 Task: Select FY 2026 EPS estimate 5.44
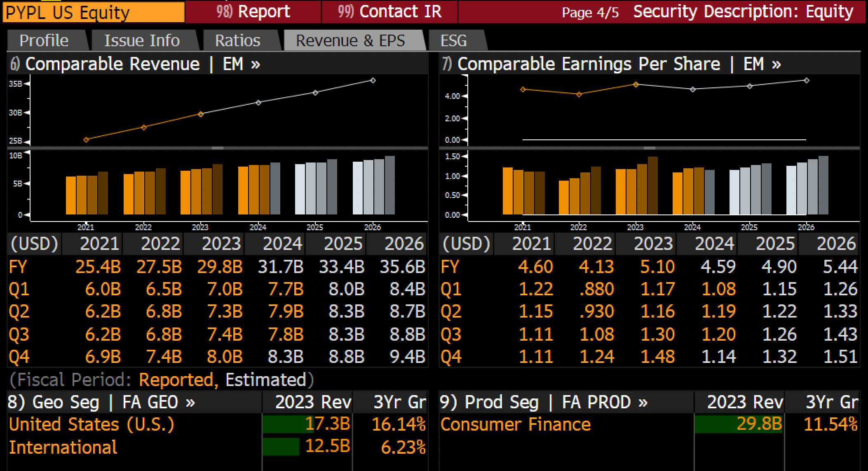point(840,267)
